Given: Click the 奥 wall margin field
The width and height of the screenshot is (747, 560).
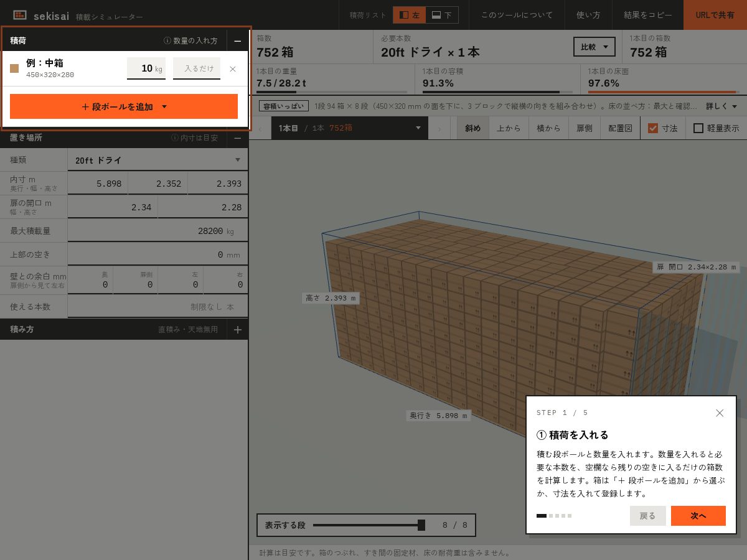Looking at the screenshot, I should tap(90, 280).
